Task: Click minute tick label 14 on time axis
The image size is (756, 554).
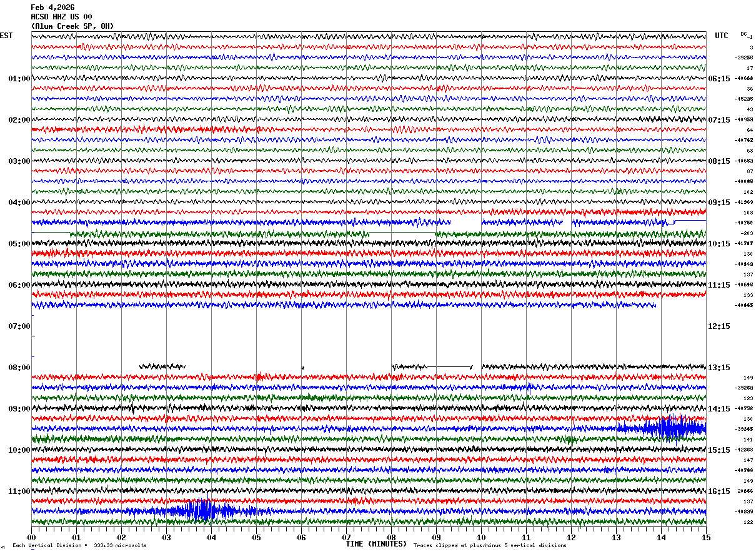Action: point(661,537)
